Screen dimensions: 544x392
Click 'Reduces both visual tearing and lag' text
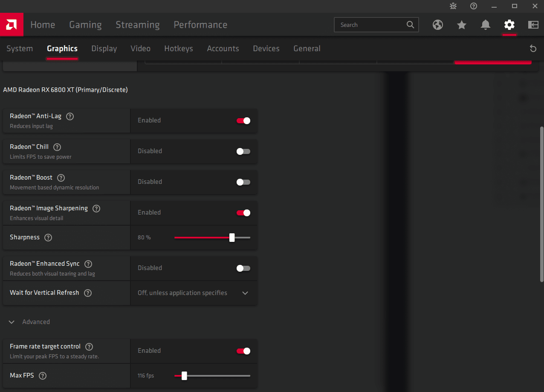click(52, 274)
